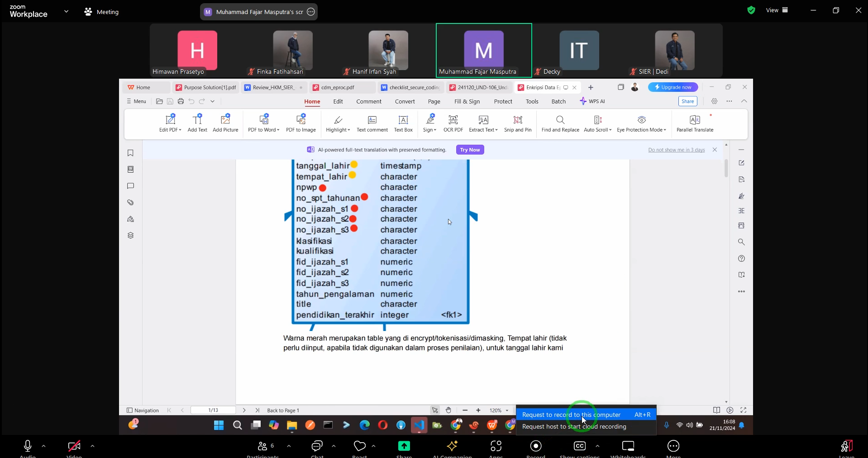Screen dimensions: 868x458
Task: Open the Eye Protection Mode dropdown
Action: pyautogui.click(x=665, y=130)
